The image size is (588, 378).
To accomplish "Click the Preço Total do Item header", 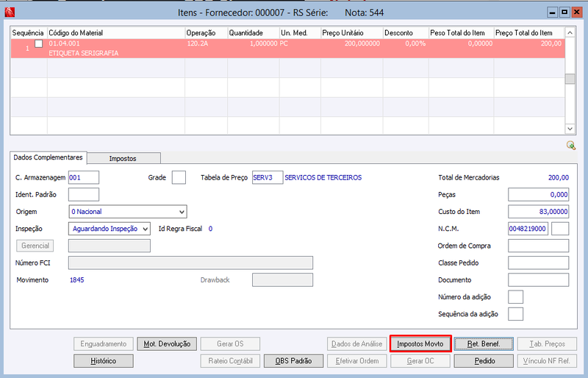I will point(529,32).
